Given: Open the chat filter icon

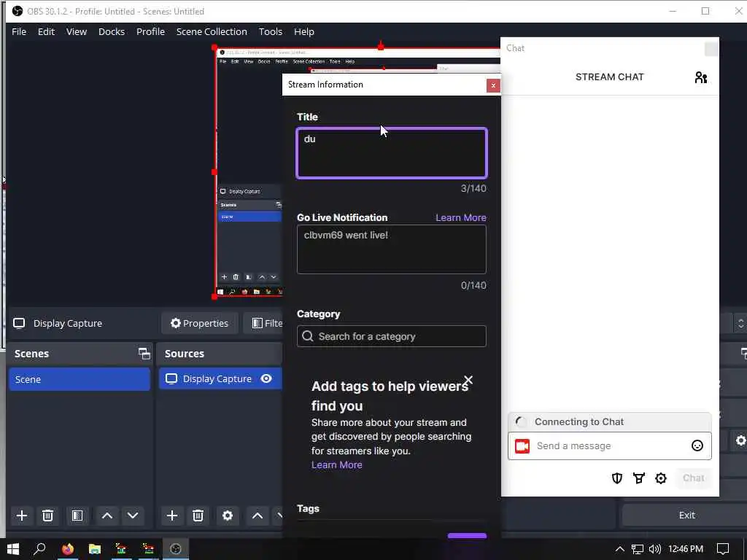Looking at the screenshot, I should tap(639, 478).
